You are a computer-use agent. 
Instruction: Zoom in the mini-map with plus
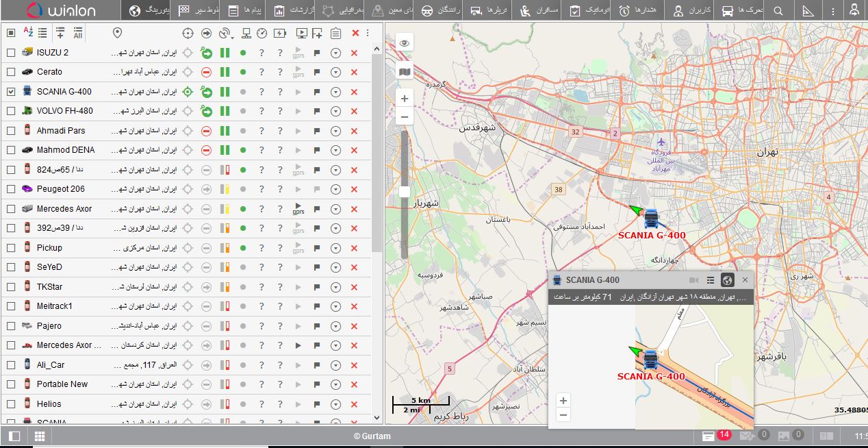tap(563, 401)
